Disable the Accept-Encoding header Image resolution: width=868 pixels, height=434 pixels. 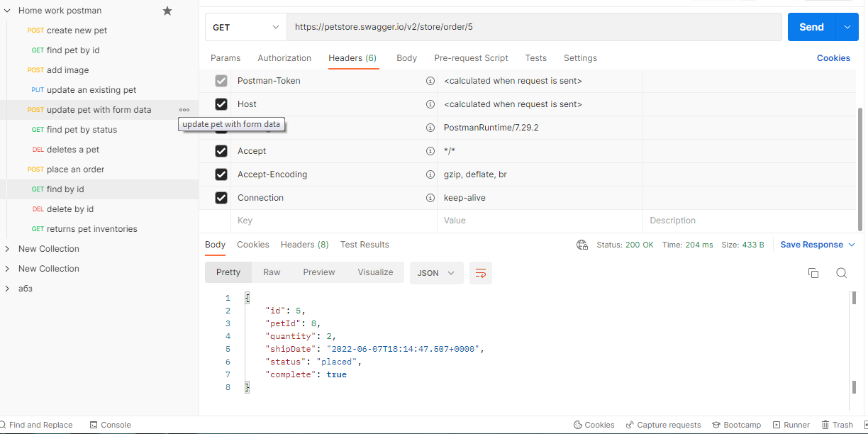221,174
